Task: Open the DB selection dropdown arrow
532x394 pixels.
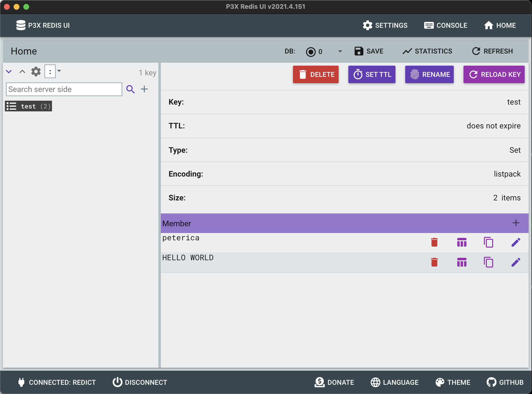Action: pos(340,51)
